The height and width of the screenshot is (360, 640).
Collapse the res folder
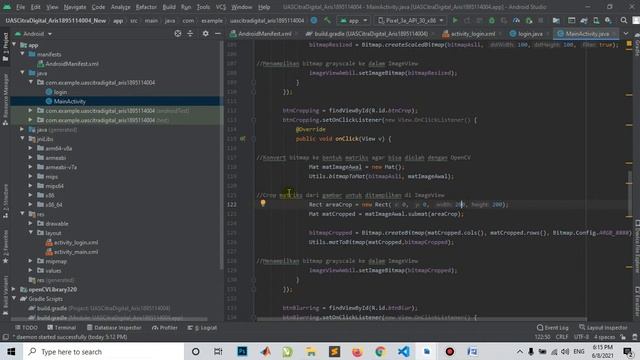click(23, 214)
